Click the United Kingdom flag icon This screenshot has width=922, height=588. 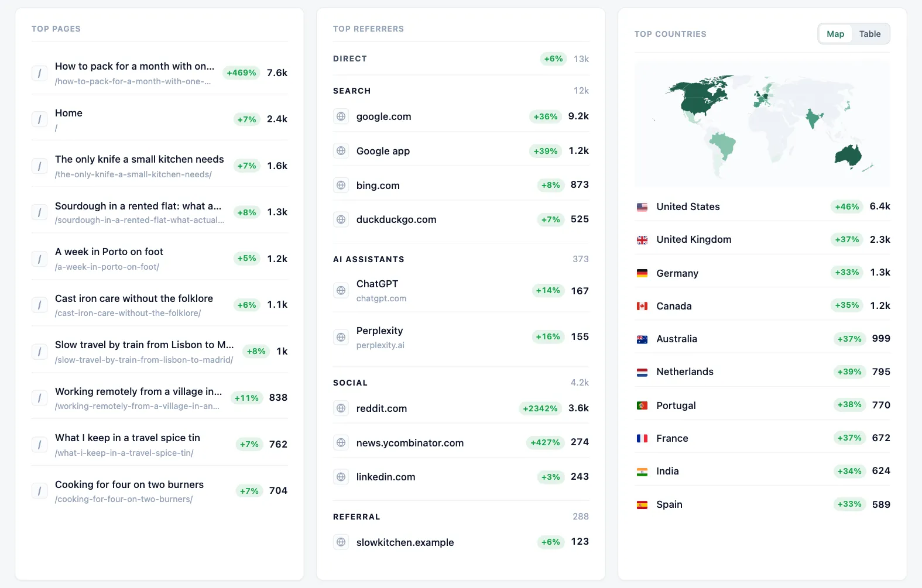[642, 240]
